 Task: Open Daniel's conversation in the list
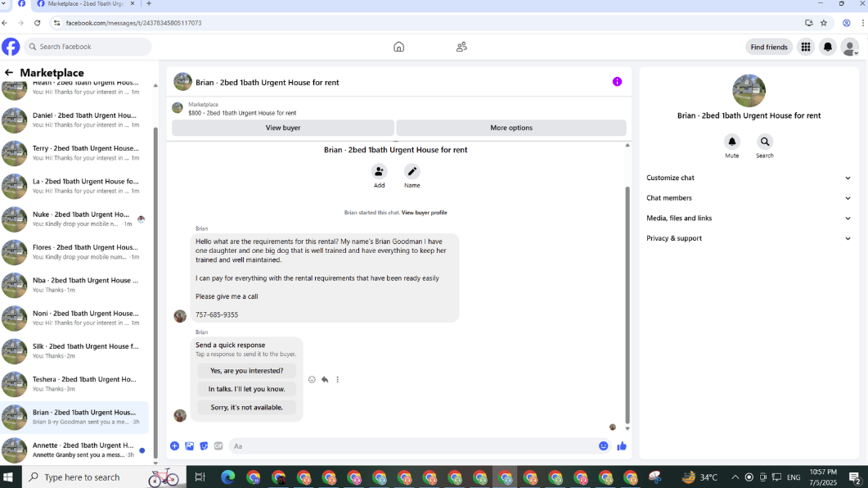[x=74, y=120]
